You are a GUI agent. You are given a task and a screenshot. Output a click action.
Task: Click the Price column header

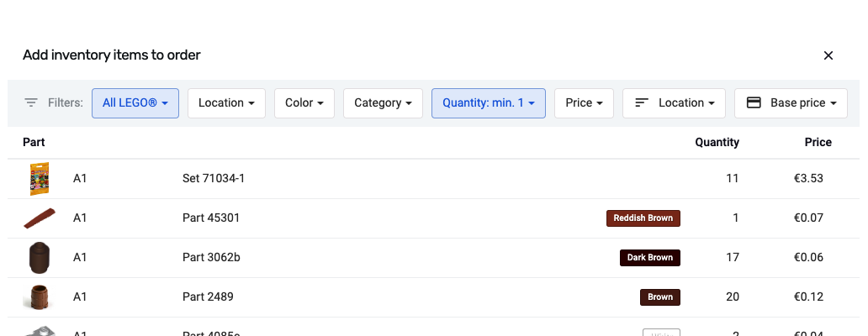click(x=818, y=142)
